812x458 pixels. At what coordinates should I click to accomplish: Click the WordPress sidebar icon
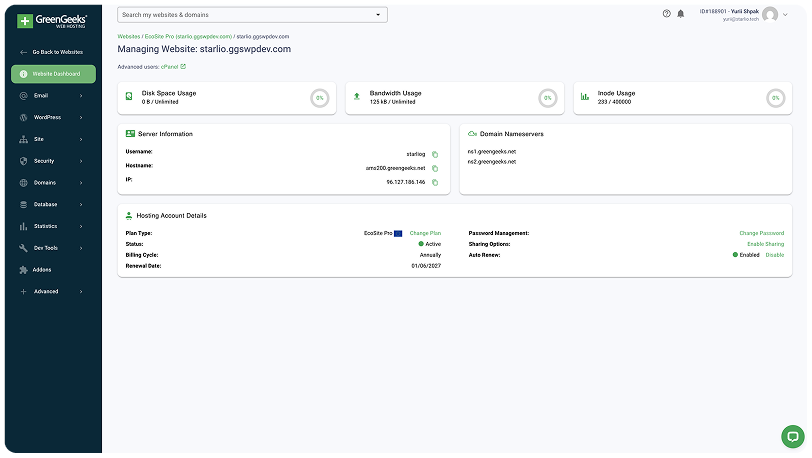pyautogui.click(x=23, y=118)
